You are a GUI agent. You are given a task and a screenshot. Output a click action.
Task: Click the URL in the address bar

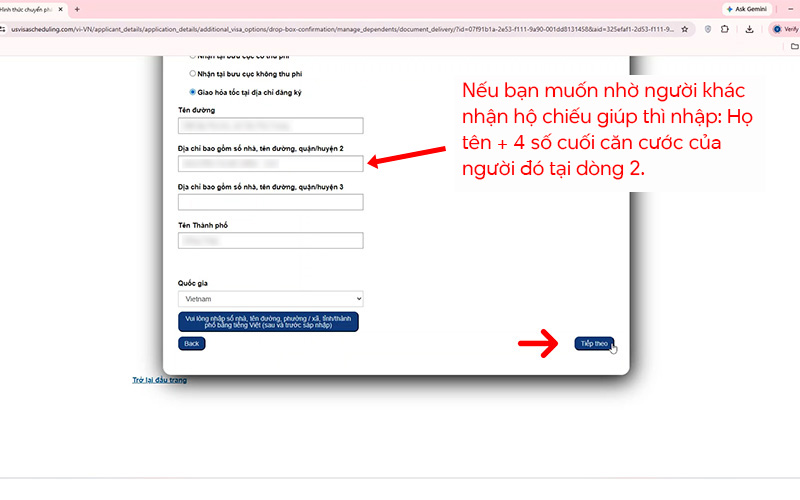[x=342, y=30]
